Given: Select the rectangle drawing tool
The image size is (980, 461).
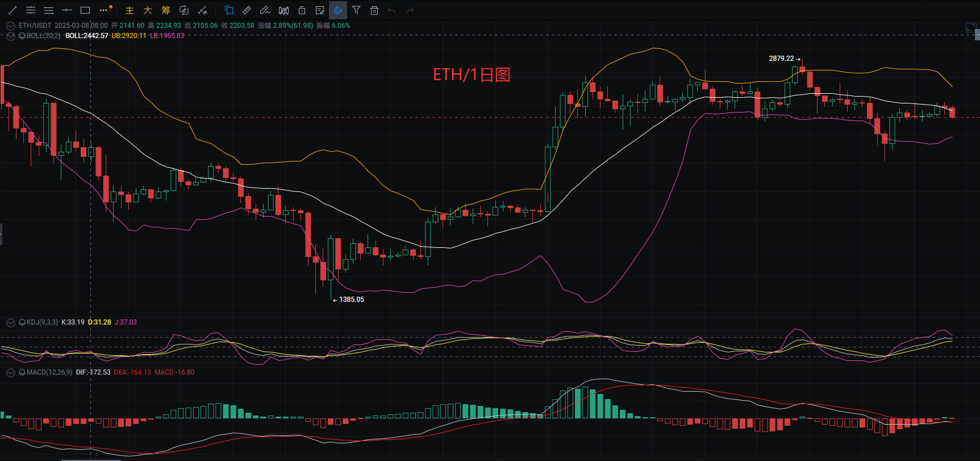Looking at the screenshot, I should pos(85,10).
